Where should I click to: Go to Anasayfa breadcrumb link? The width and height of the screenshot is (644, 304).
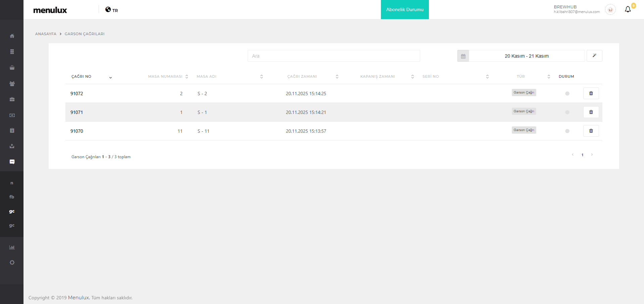pyautogui.click(x=46, y=34)
